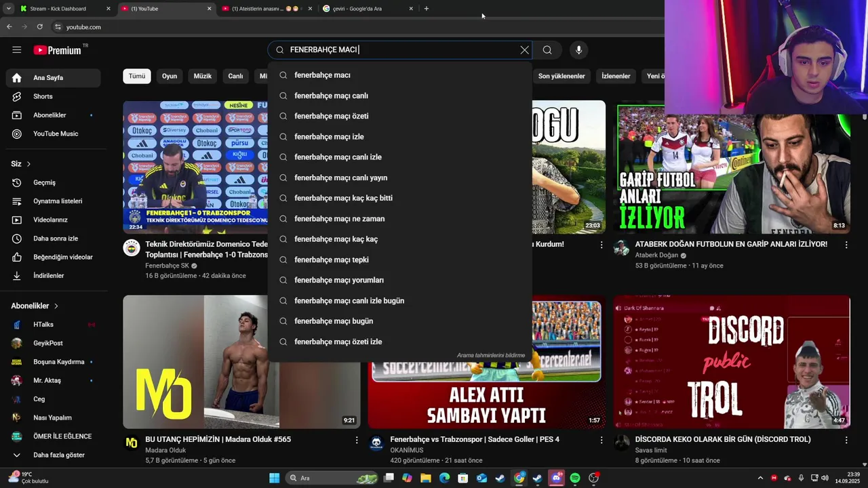Select suggestion "fenerbahçe maçı ne zaman"
The height and width of the screenshot is (488, 868).
[400, 218]
